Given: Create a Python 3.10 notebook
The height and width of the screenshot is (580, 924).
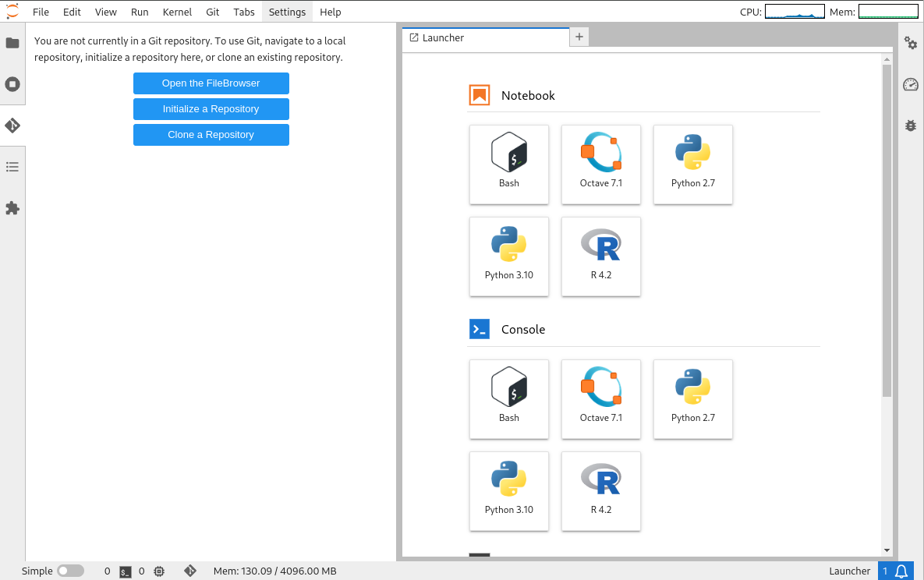Looking at the screenshot, I should (509, 256).
